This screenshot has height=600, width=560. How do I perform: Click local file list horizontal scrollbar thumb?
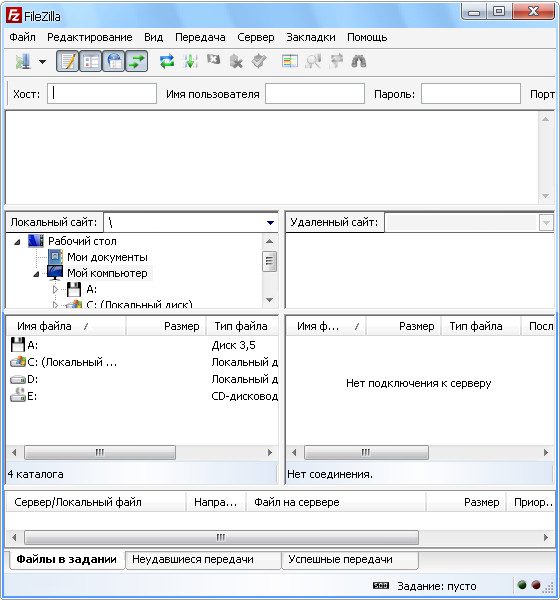(x=100, y=453)
